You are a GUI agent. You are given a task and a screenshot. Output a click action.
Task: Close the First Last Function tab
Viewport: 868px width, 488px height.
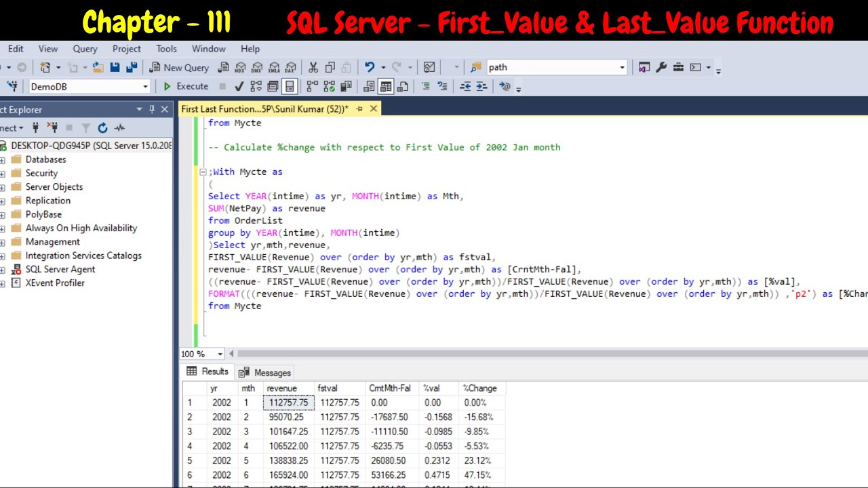(374, 108)
